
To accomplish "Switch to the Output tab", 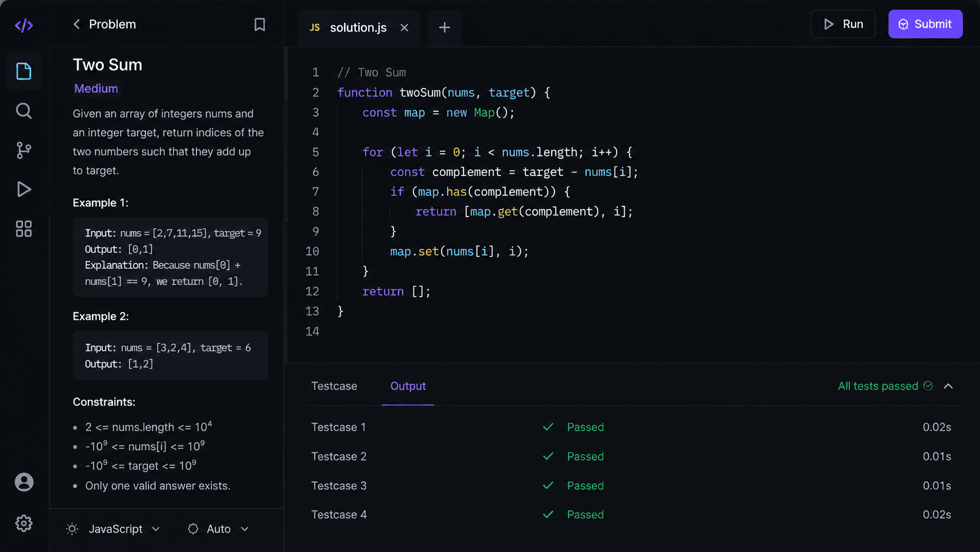I will pyautogui.click(x=408, y=386).
